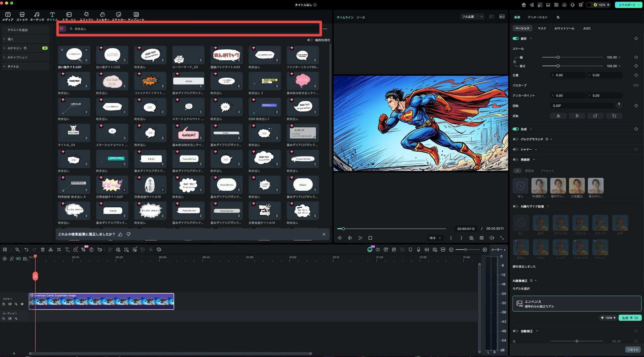644x357 pixels.
Task: Click the save floppy disk icon in title bar
Action: [556, 5]
